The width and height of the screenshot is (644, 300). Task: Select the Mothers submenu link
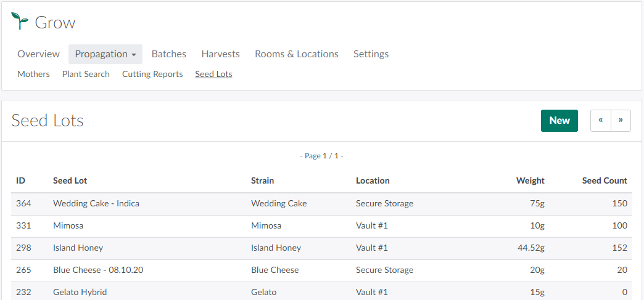[33, 74]
